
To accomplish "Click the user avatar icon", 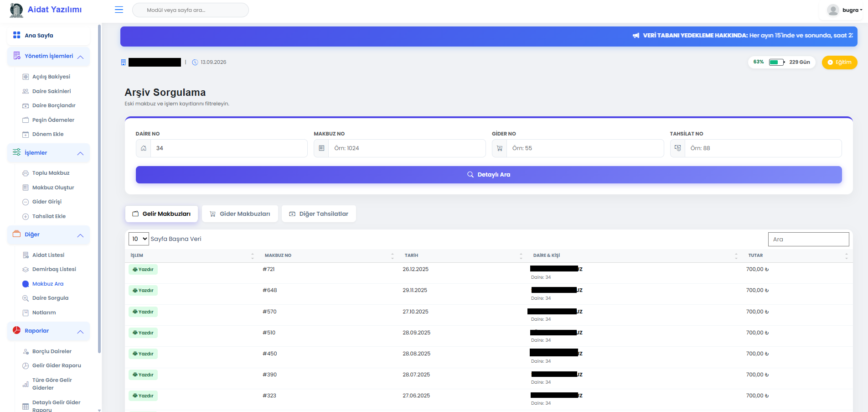I will (833, 10).
